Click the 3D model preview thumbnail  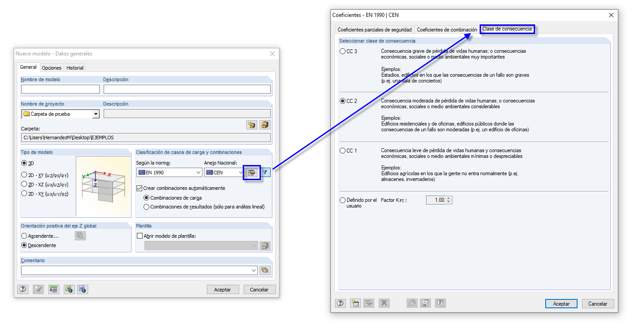[x=103, y=186]
